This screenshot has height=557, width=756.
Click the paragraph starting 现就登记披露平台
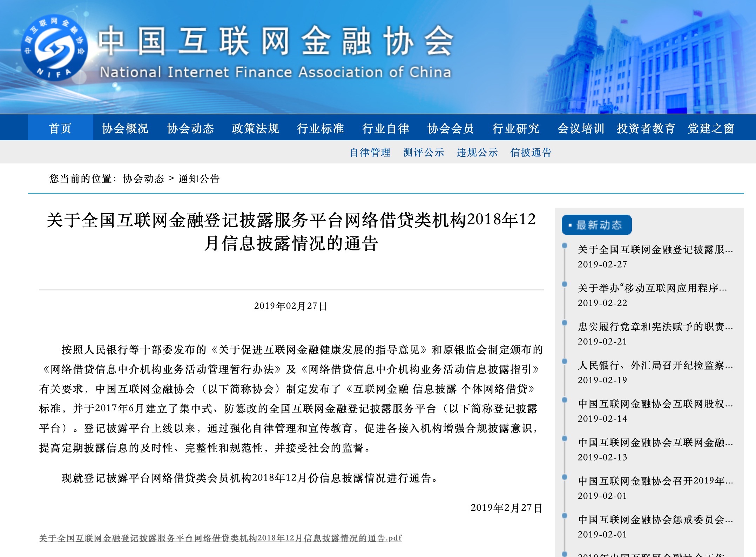click(x=250, y=478)
